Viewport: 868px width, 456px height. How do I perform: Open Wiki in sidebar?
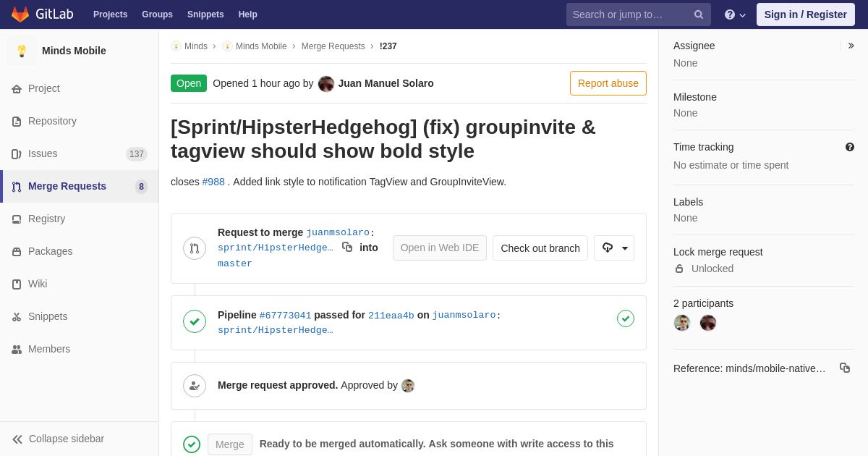click(x=80, y=284)
